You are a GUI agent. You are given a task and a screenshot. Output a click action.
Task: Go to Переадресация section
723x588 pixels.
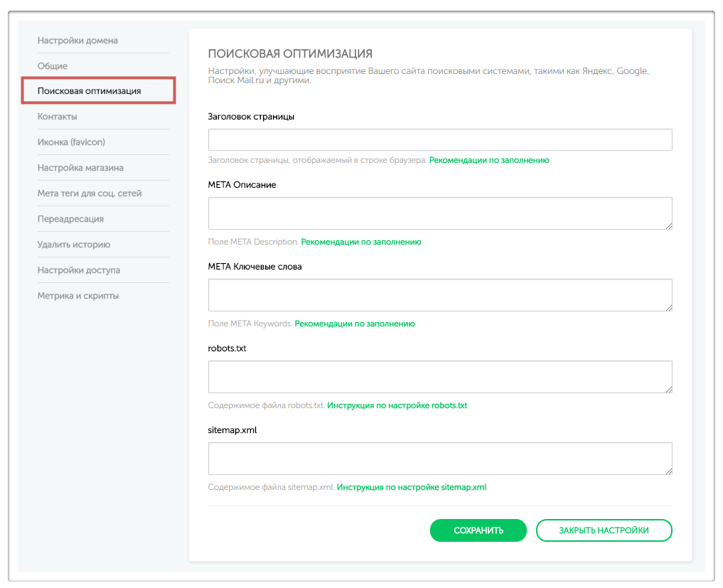(70, 219)
